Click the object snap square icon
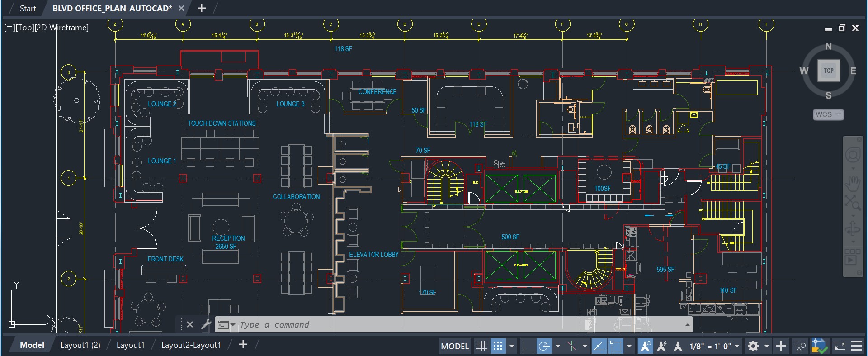 (616, 346)
